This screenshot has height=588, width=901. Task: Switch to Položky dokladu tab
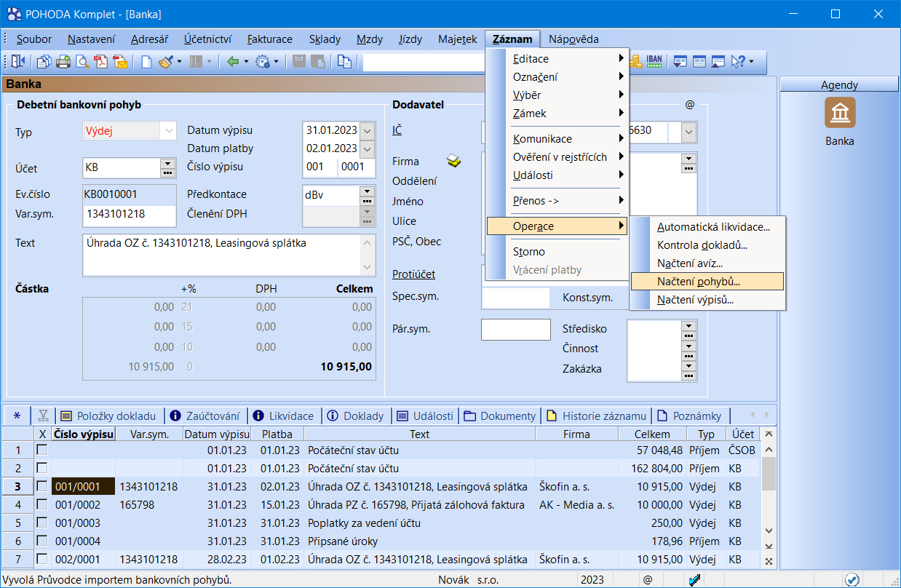[109, 416]
